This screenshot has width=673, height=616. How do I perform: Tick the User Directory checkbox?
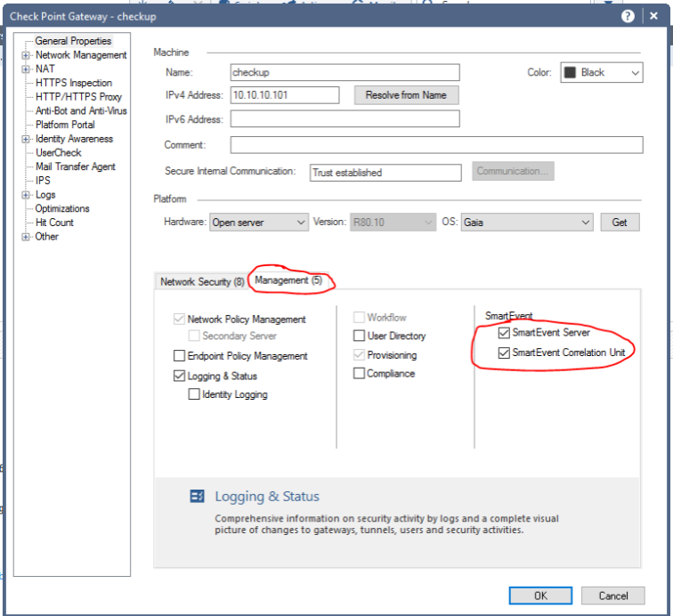pos(359,336)
